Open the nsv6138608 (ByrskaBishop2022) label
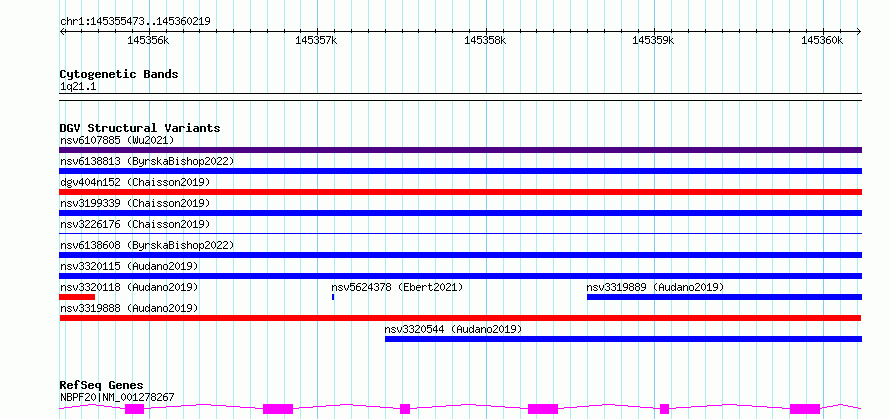This screenshot has width=890, height=419. tap(147, 245)
